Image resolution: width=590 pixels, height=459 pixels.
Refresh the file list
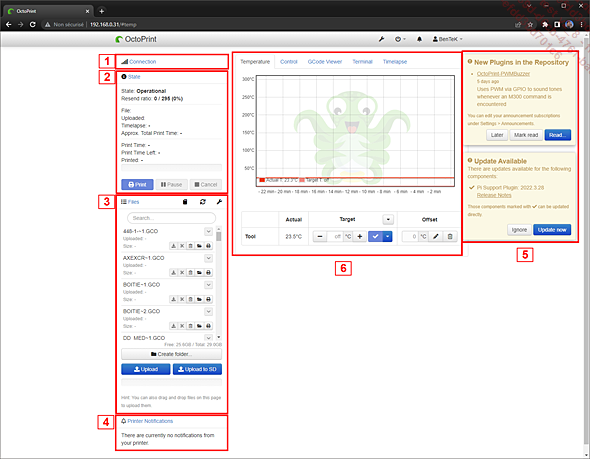click(202, 202)
